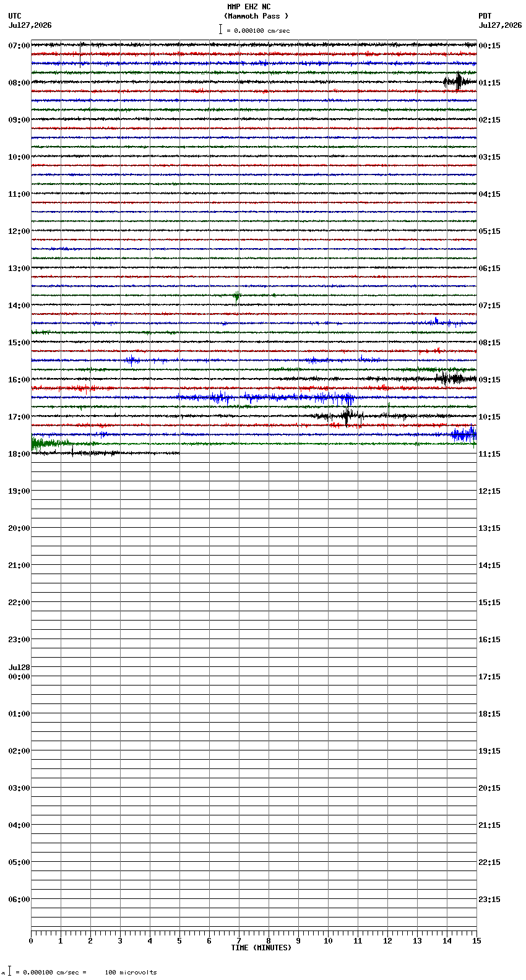Select the 21:00 UTC time label
This screenshot has width=526, height=980.
pos(19,565)
